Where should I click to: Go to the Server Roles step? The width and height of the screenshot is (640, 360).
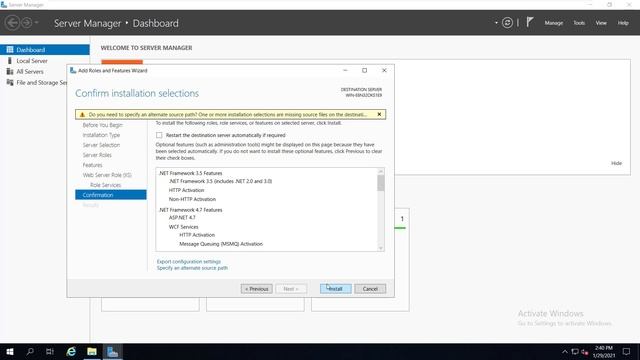click(97, 155)
